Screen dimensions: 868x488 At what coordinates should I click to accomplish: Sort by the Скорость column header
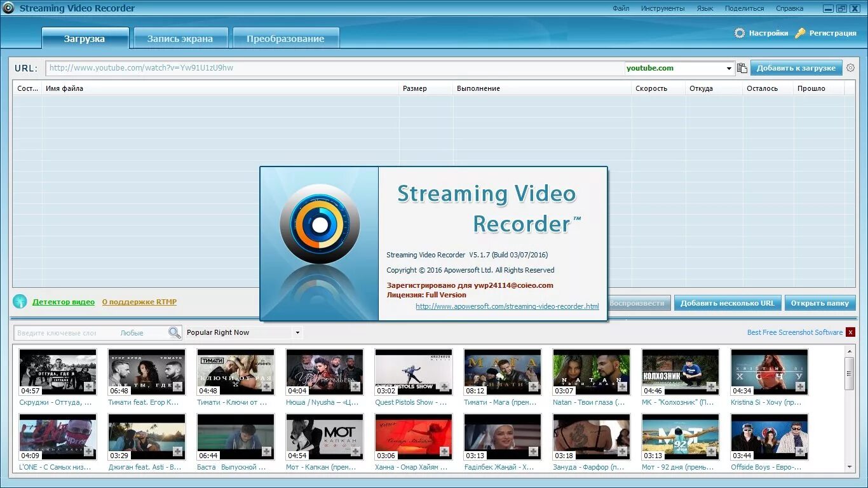(658, 88)
